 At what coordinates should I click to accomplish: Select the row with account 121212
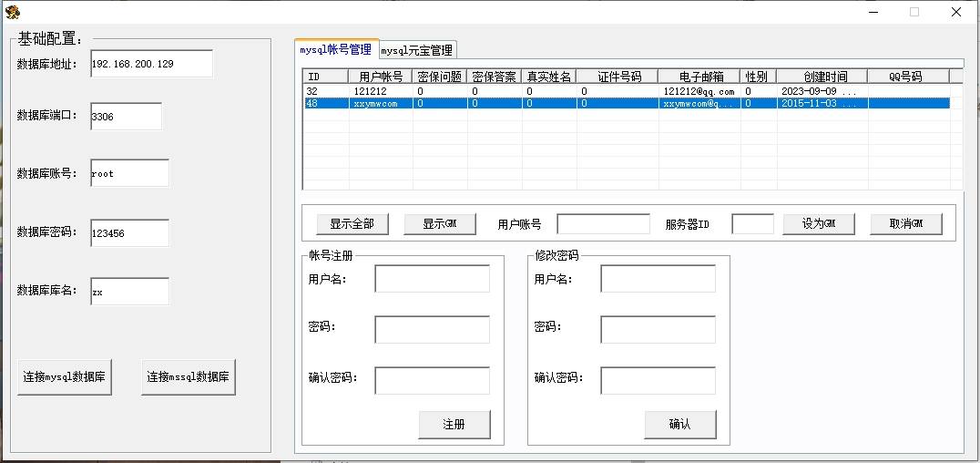[x=627, y=91]
